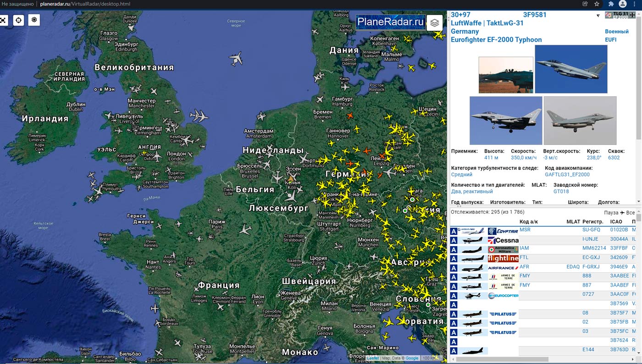Image resolution: width=642 pixels, height=364 pixels.
Task: Select the red aircraft south of Hamburg
Action: pyautogui.click(x=350, y=116)
